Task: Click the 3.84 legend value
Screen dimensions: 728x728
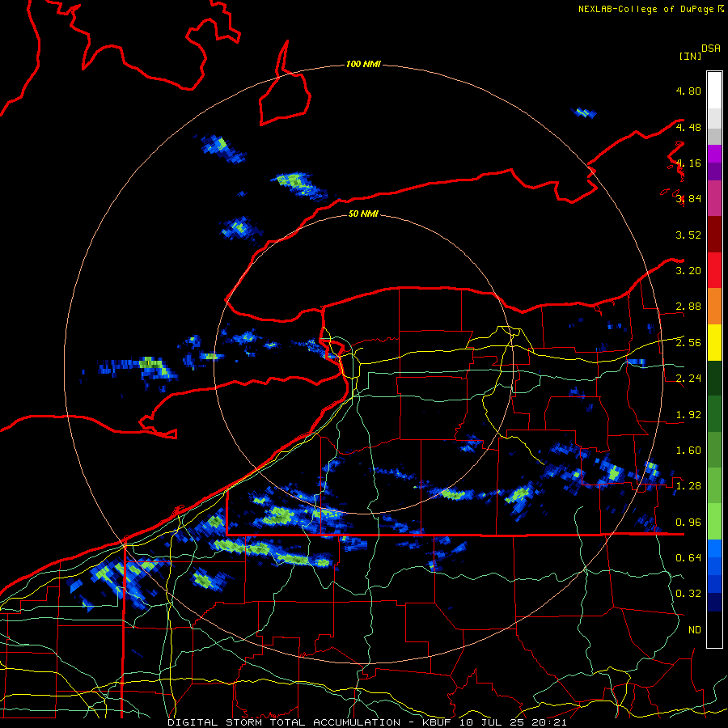Action: [688, 199]
